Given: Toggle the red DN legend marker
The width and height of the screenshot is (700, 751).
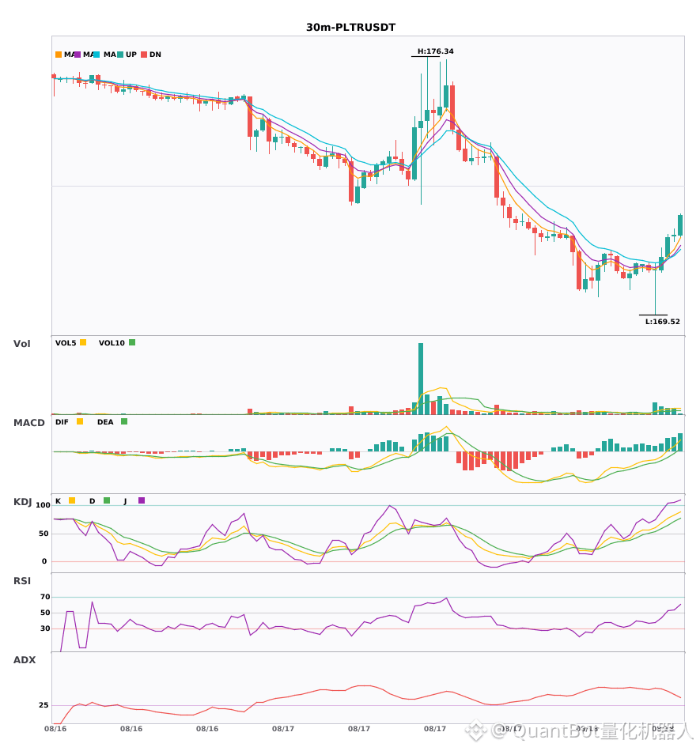Looking at the screenshot, I should point(144,55).
